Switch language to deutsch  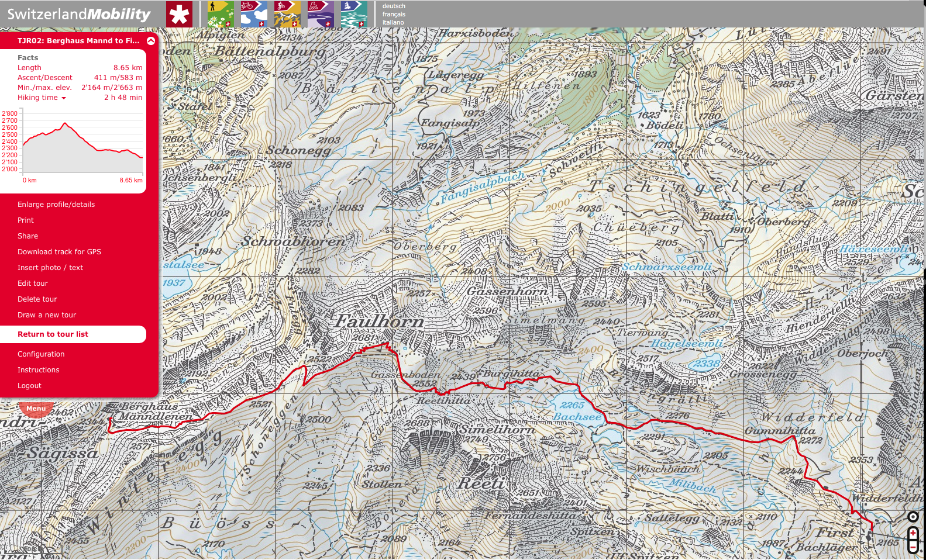tap(394, 6)
